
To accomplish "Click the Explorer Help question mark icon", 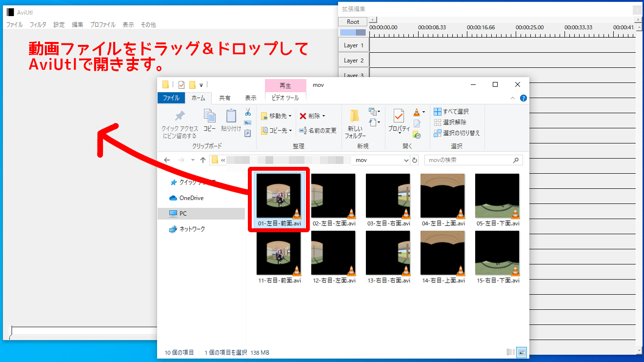I will (523, 98).
